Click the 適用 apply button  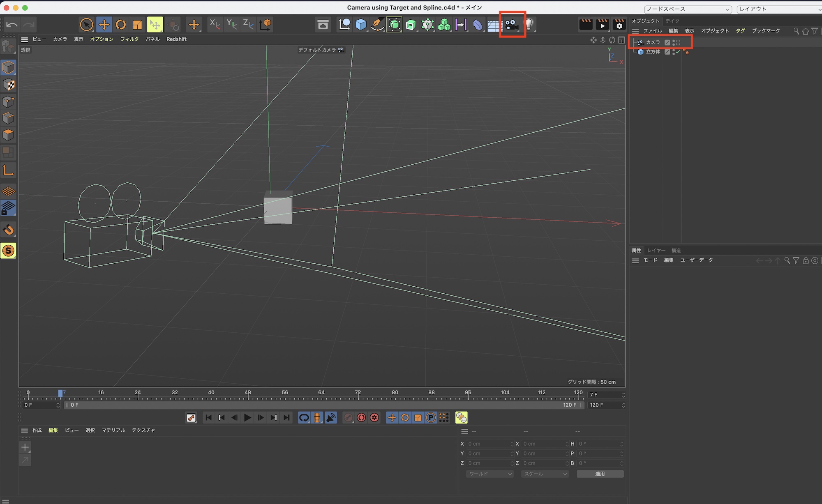coord(600,474)
